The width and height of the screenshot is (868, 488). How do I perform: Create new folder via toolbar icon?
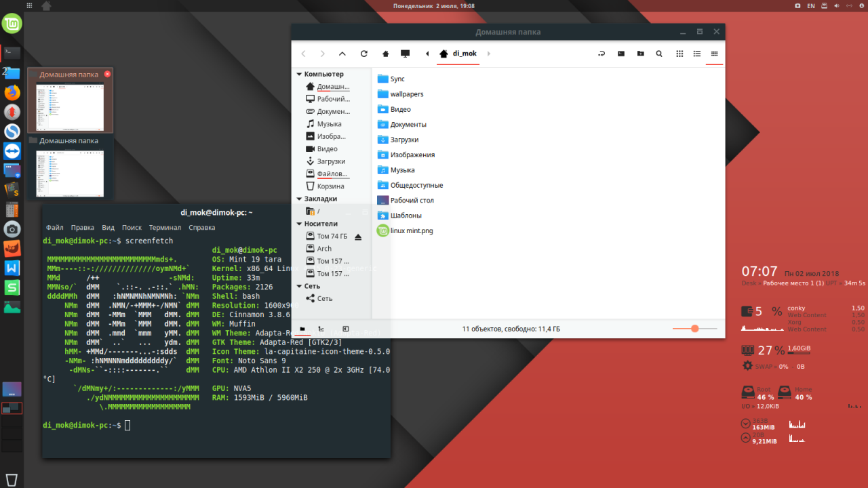click(x=640, y=54)
